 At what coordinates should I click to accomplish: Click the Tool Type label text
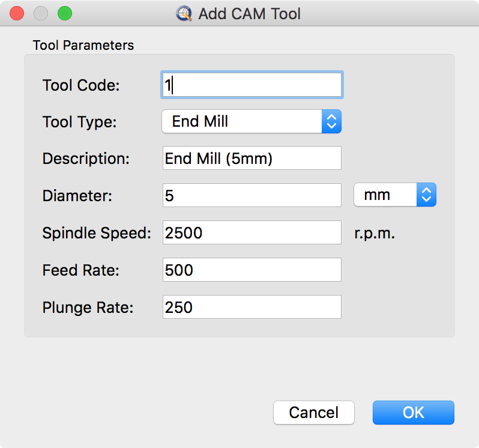(80, 122)
